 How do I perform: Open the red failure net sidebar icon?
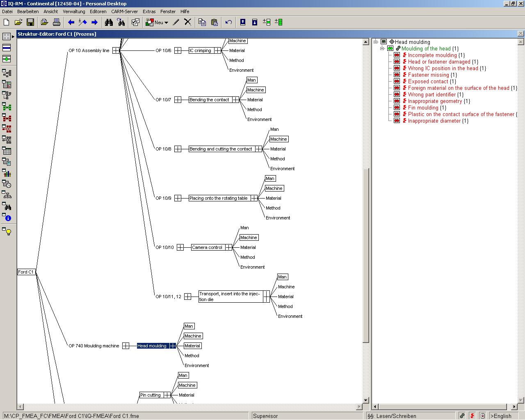7,118
